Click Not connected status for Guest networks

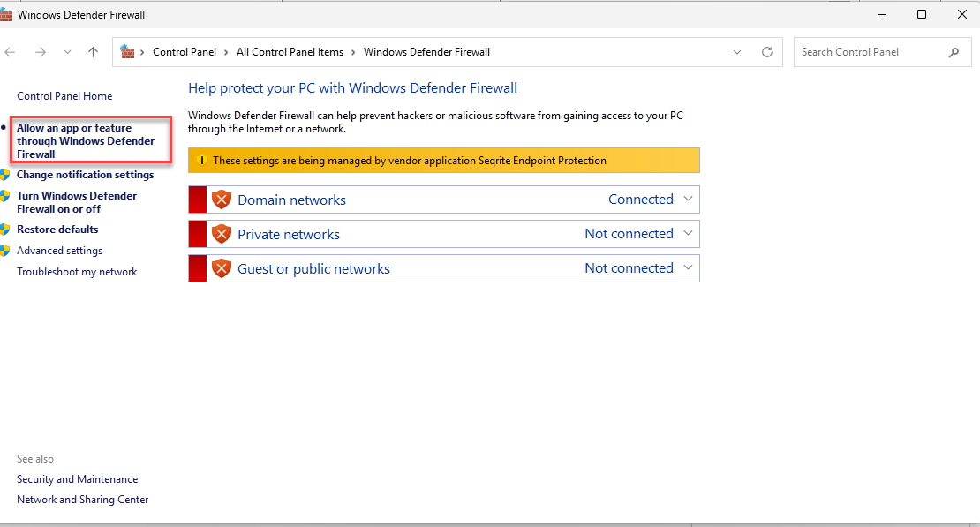629,267
